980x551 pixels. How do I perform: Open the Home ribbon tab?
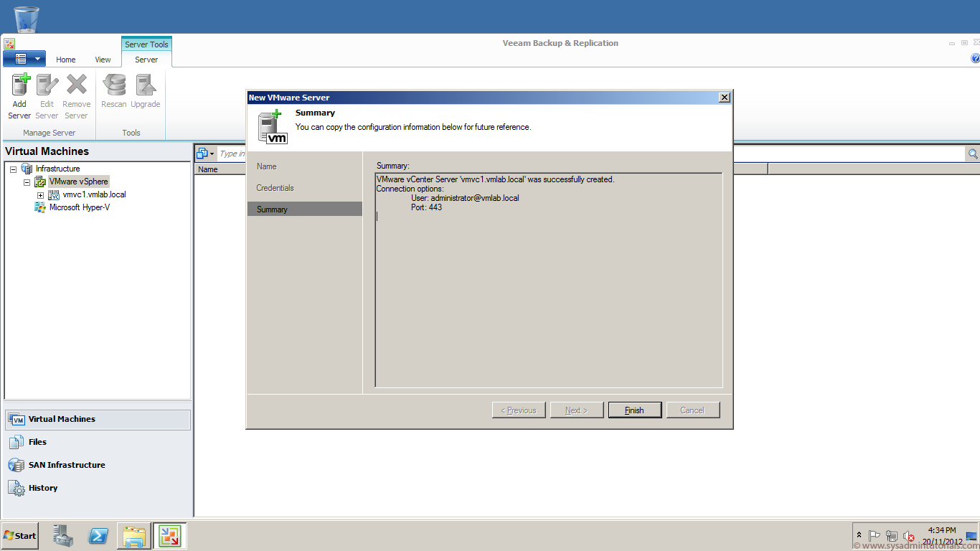pos(66,60)
